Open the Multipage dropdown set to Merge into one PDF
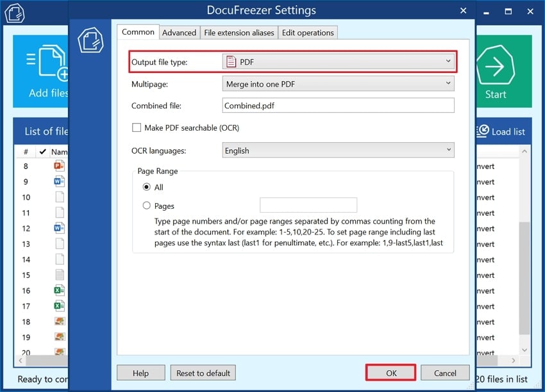This screenshot has width=545, height=392. click(x=338, y=84)
